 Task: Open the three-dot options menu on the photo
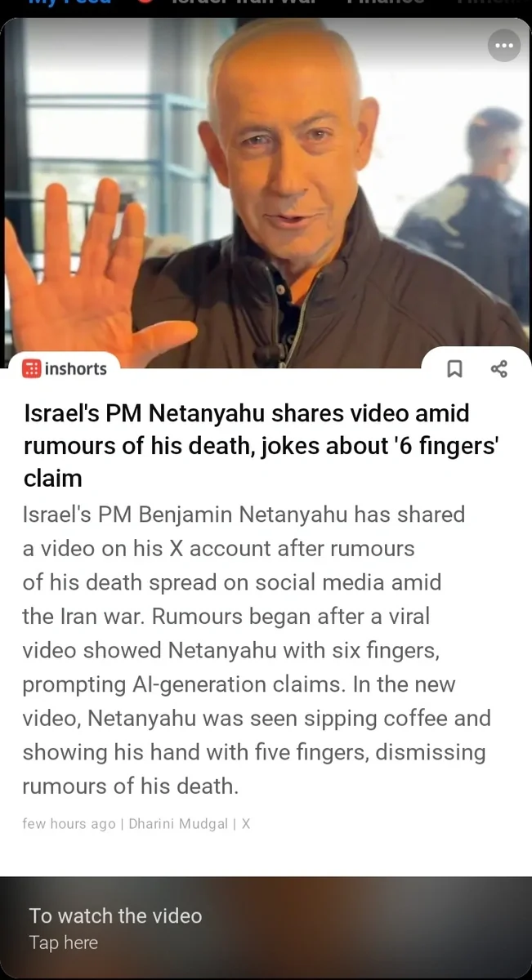click(503, 45)
